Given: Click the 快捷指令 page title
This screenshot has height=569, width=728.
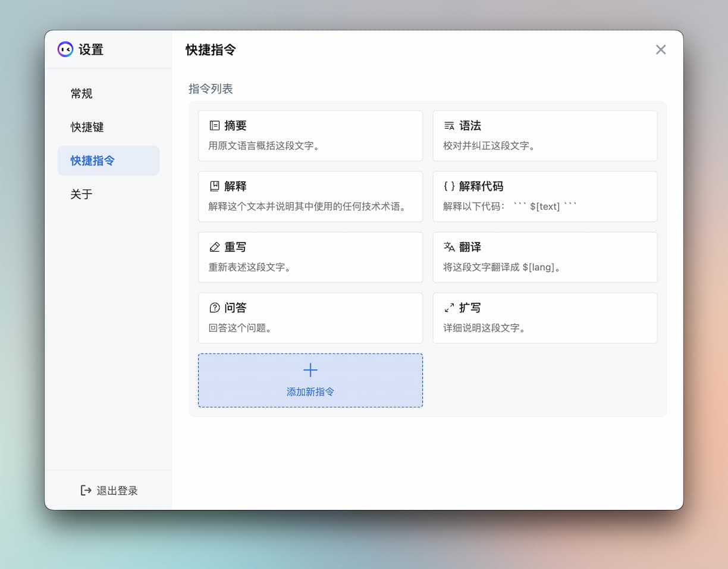Looking at the screenshot, I should coord(211,49).
